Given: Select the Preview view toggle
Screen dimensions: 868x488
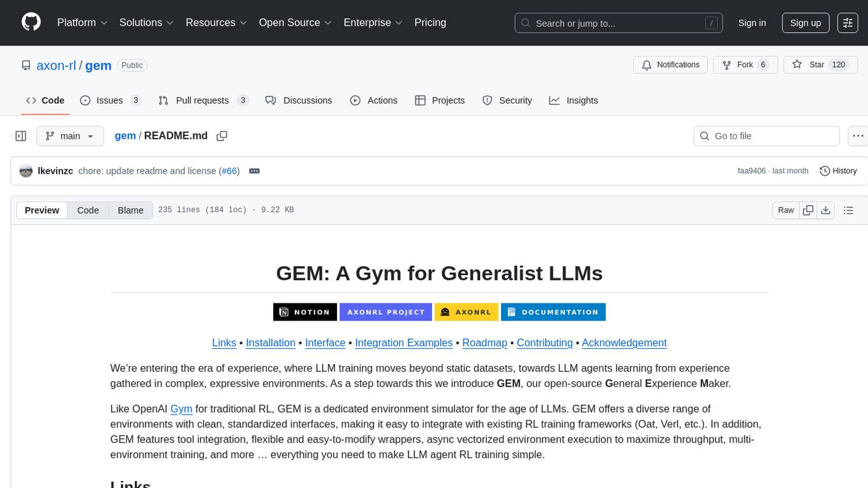Looking at the screenshot, I should 42,210.
